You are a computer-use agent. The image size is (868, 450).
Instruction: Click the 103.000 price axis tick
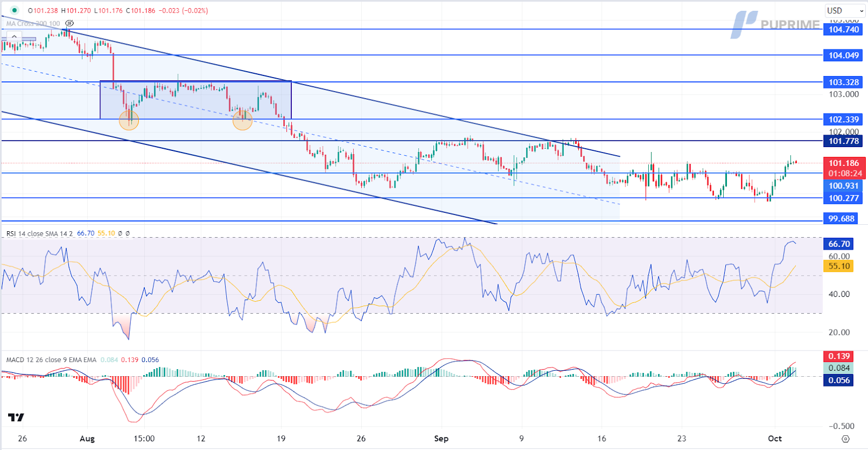844,94
